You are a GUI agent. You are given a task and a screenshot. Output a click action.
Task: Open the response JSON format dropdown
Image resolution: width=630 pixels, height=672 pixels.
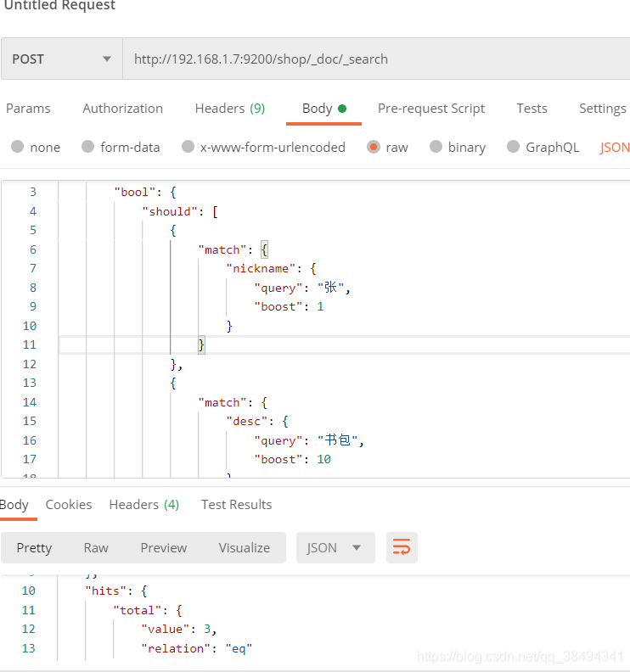point(335,548)
